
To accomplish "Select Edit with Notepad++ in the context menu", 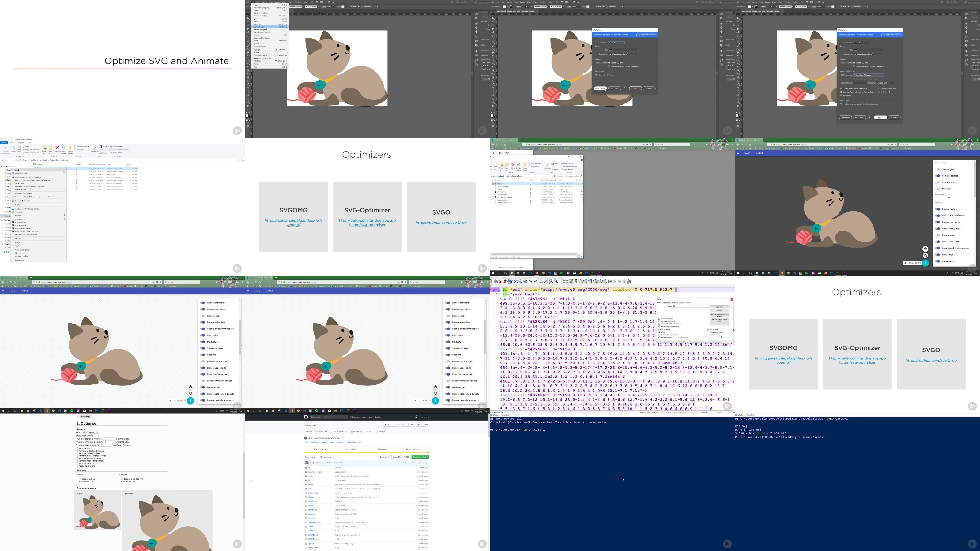I will pos(38,201).
